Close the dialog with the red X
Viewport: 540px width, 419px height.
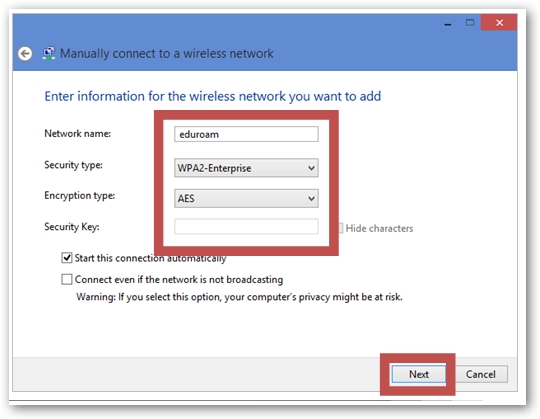(x=499, y=23)
